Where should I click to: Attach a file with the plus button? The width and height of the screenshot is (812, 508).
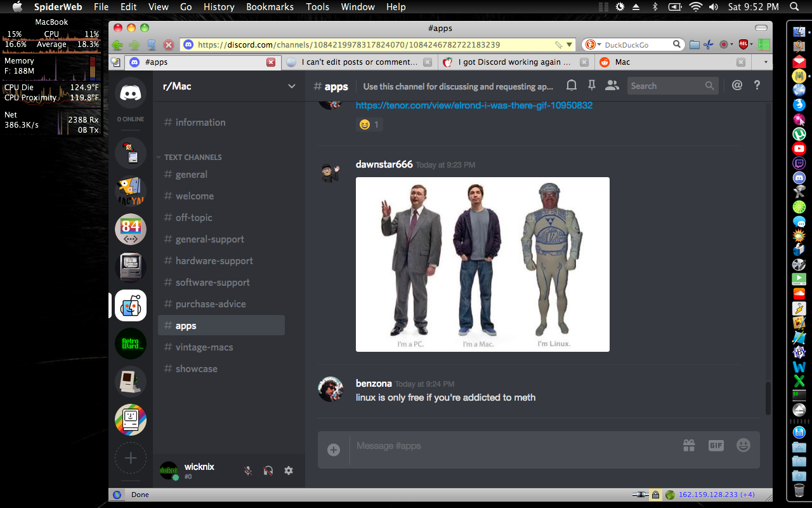tap(334, 450)
